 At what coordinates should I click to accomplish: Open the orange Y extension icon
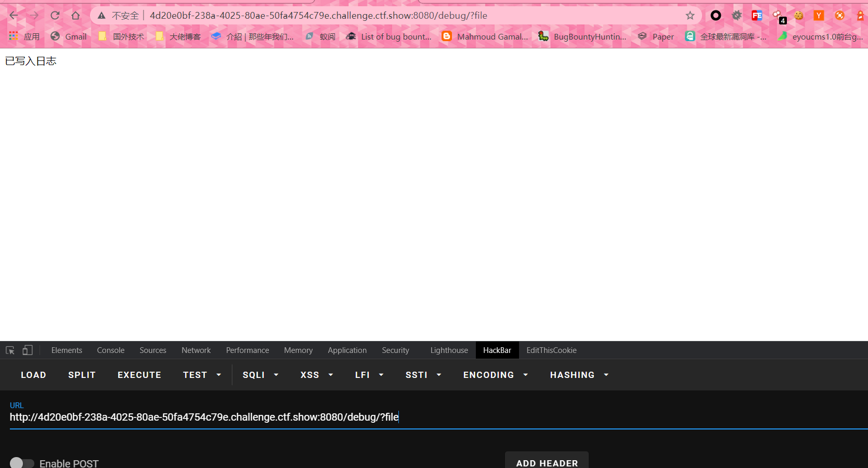coord(819,16)
